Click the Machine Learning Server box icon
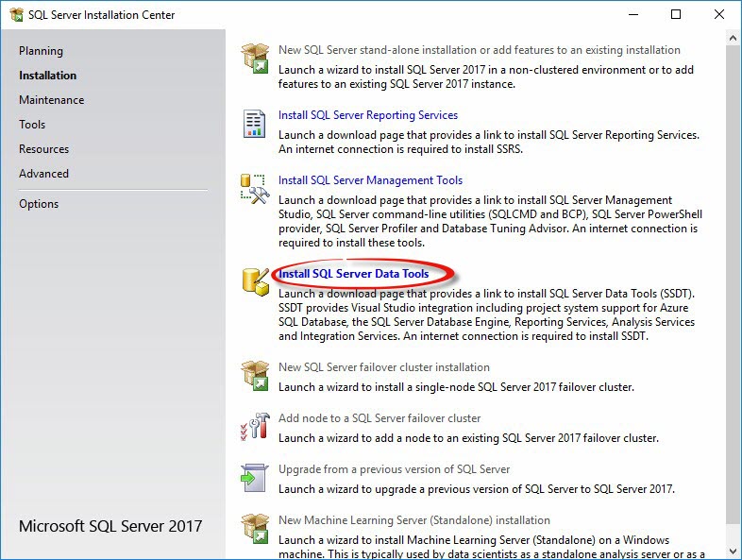Screen dimensions: 742x560 (x=255, y=528)
